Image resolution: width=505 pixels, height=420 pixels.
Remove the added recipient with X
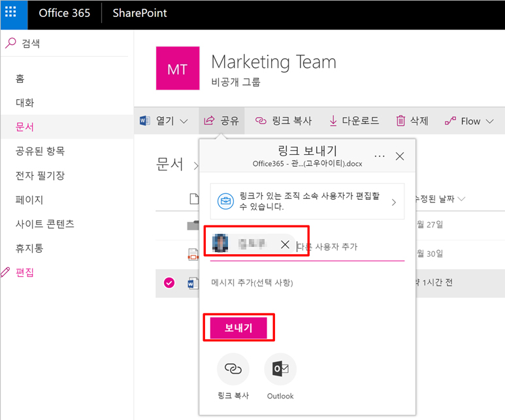285,244
